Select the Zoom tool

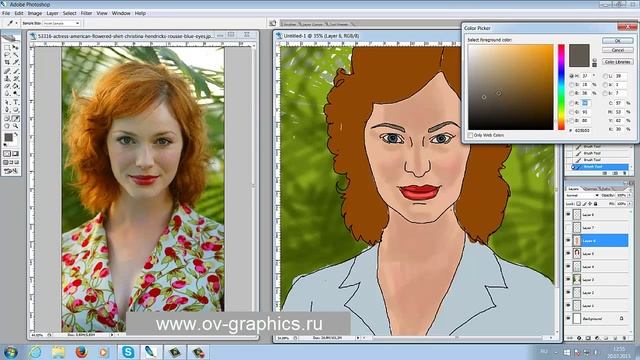(x=16, y=126)
